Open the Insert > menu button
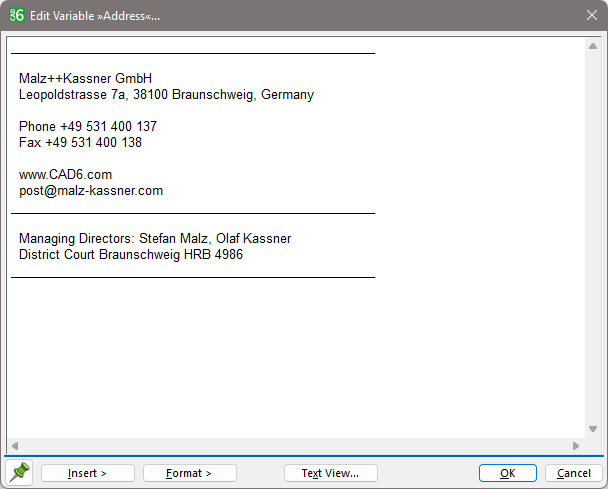 point(88,473)
